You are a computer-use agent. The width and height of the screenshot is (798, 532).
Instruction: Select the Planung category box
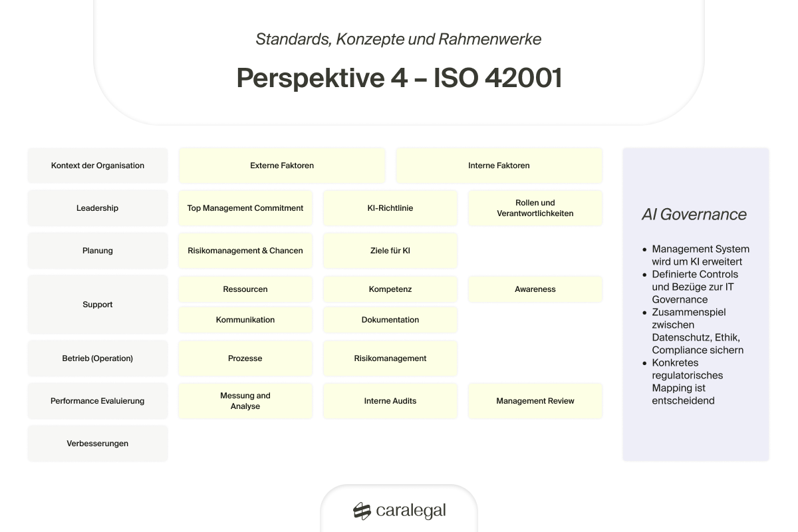98,251
